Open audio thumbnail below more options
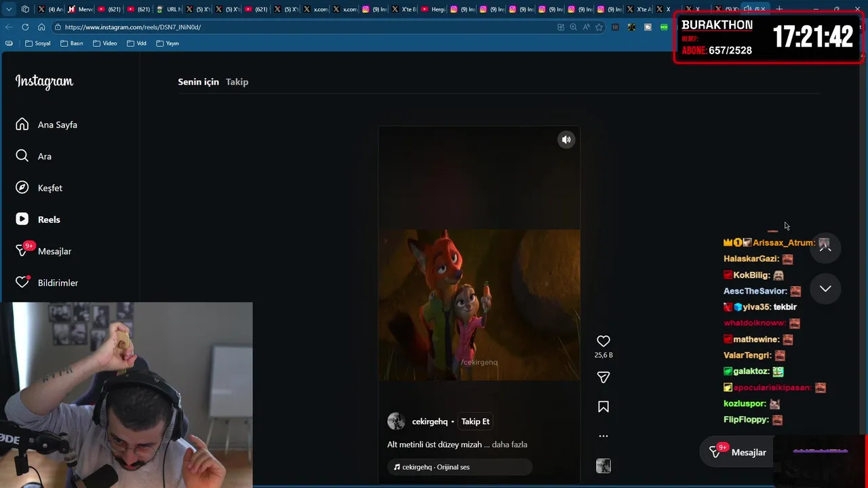The width and height of the screenshot is (868, 488). point(603,466)
